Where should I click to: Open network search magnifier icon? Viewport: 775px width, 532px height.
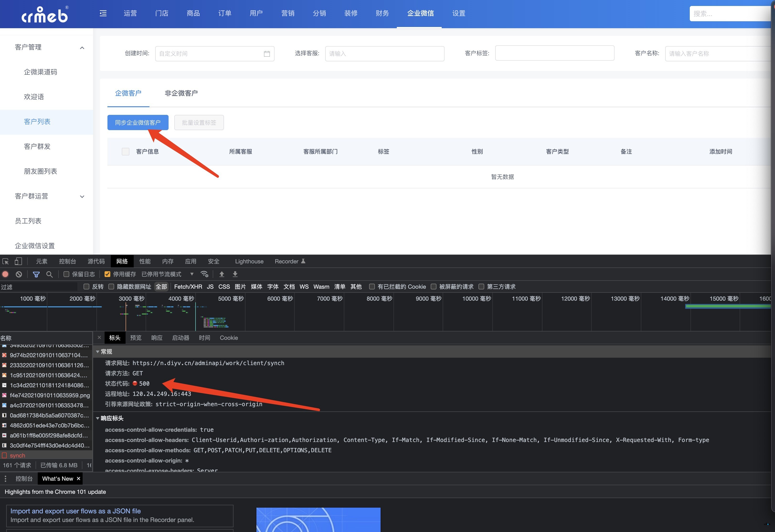click(x=49, y=274)
